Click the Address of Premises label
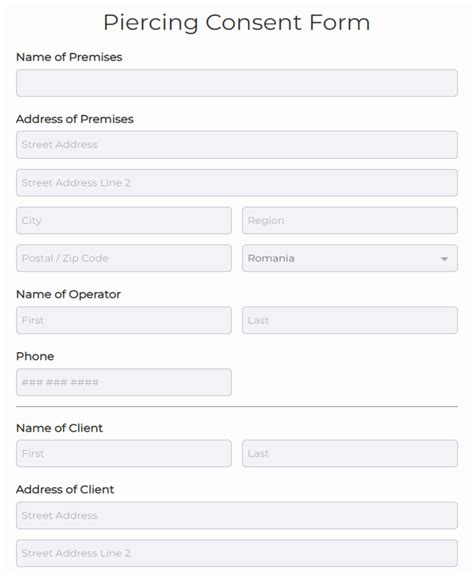The image size is (474, 576). coord(75,119)
